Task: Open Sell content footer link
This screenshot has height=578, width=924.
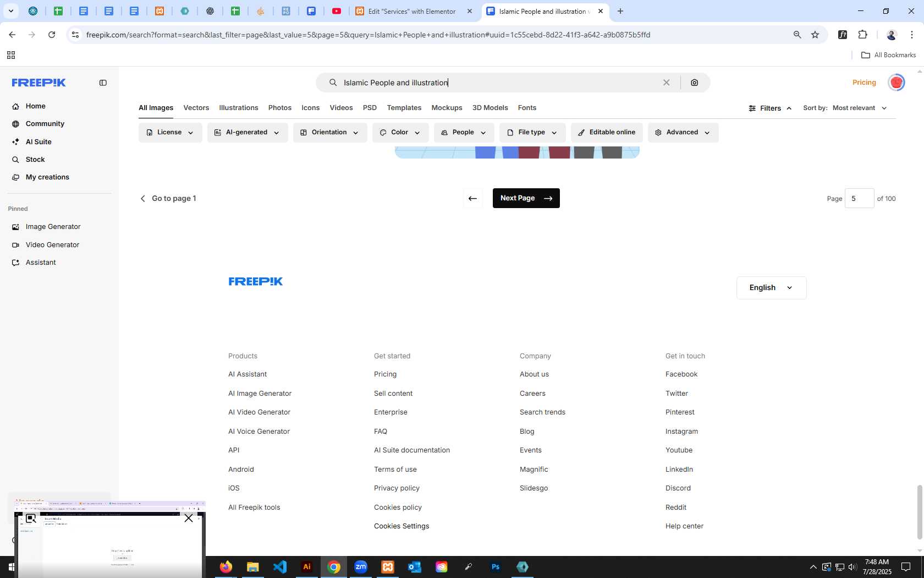Action: 393,394
